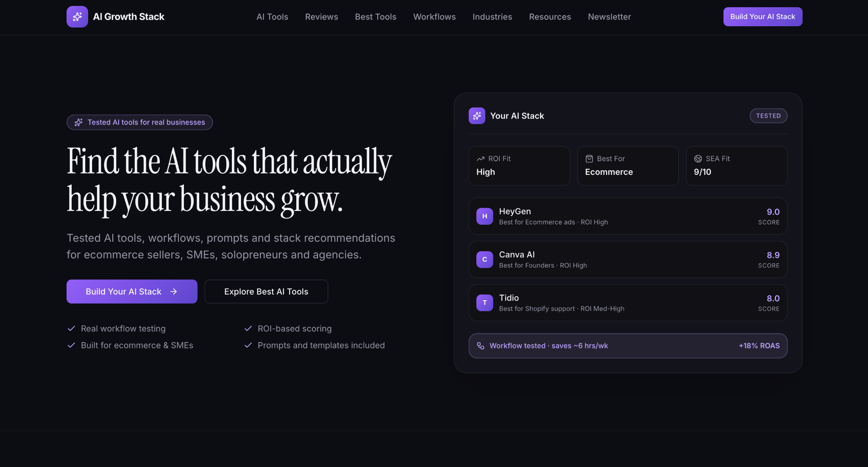
Task: Click the header Build Your AI Stack button
Action: pyautogui.click(x=762, y=17)
